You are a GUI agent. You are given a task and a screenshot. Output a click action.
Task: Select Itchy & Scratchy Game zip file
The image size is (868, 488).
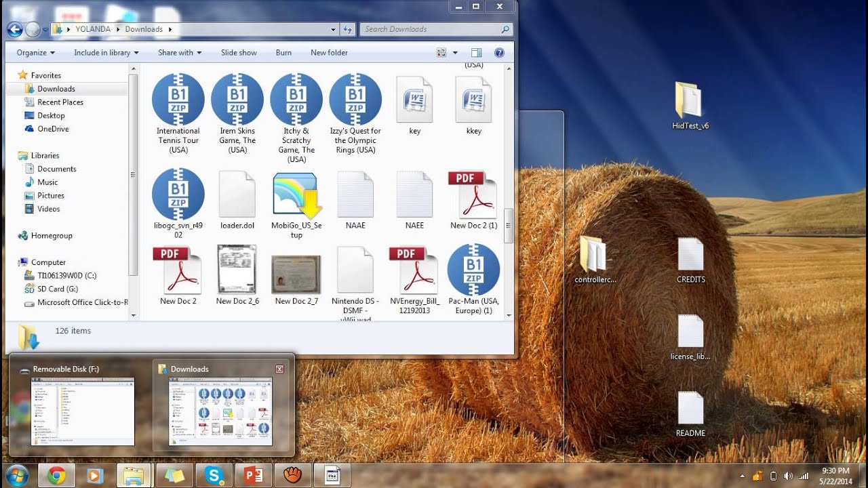pyautogui.click(x=296, y=119)
